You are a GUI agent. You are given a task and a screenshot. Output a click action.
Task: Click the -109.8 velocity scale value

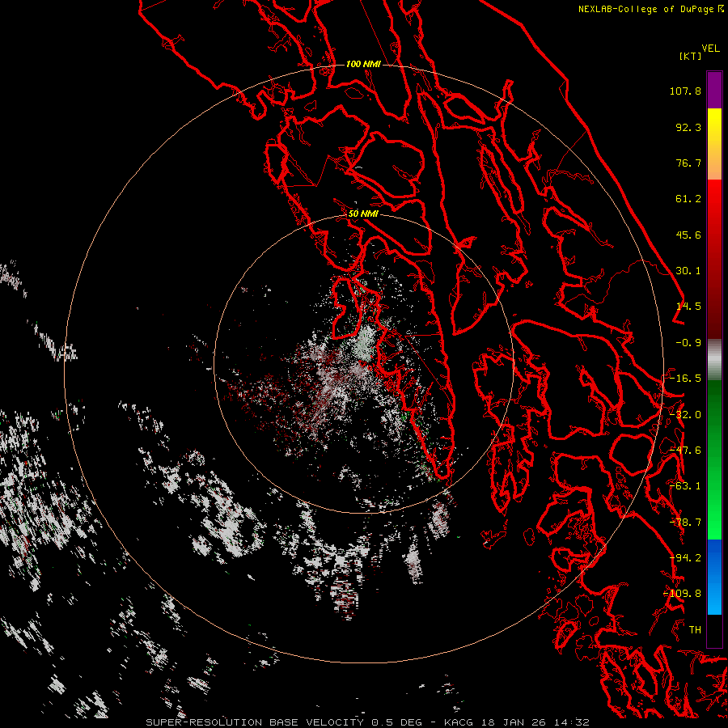tap(682, 594)
